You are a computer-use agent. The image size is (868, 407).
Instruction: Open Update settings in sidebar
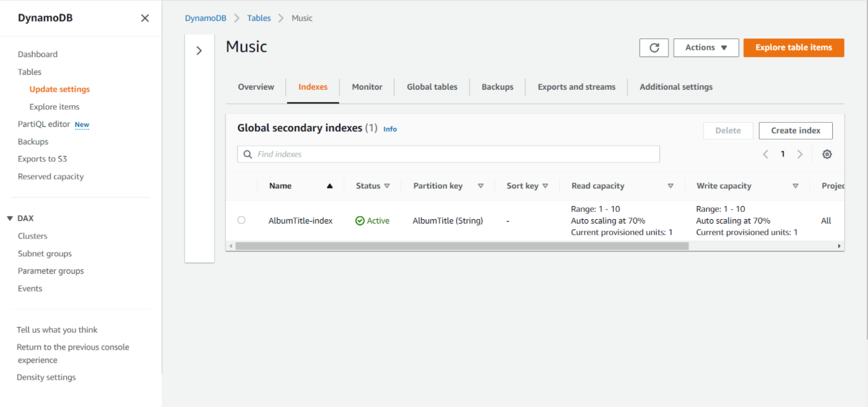pyautogui.click(x=59, y=89)
